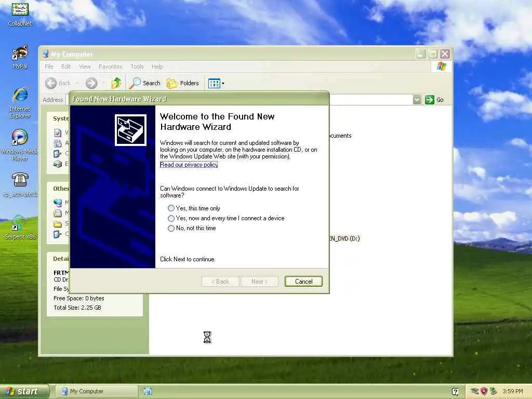Open the MyPal desktop shortcut
The height and width of the screenshot is (399, 532).
point(20,57)
